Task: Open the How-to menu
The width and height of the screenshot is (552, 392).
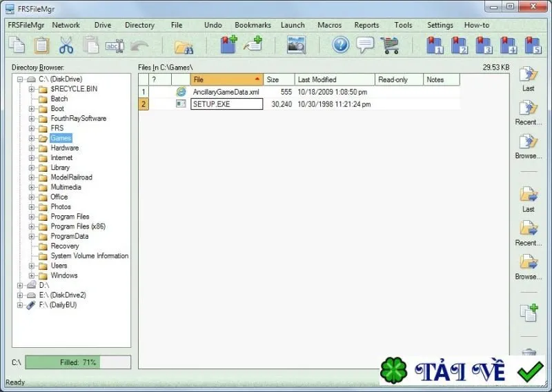Action: (477, 25)
